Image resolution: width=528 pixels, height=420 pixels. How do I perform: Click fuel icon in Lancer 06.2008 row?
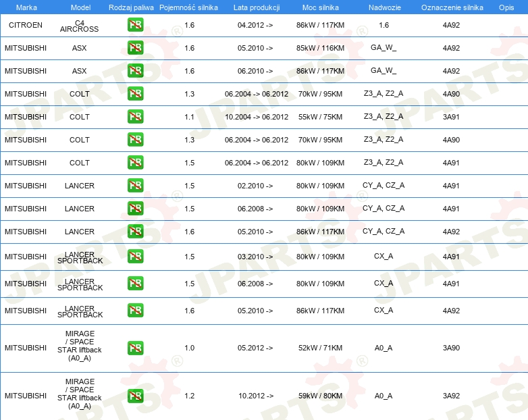coord(135,208)
